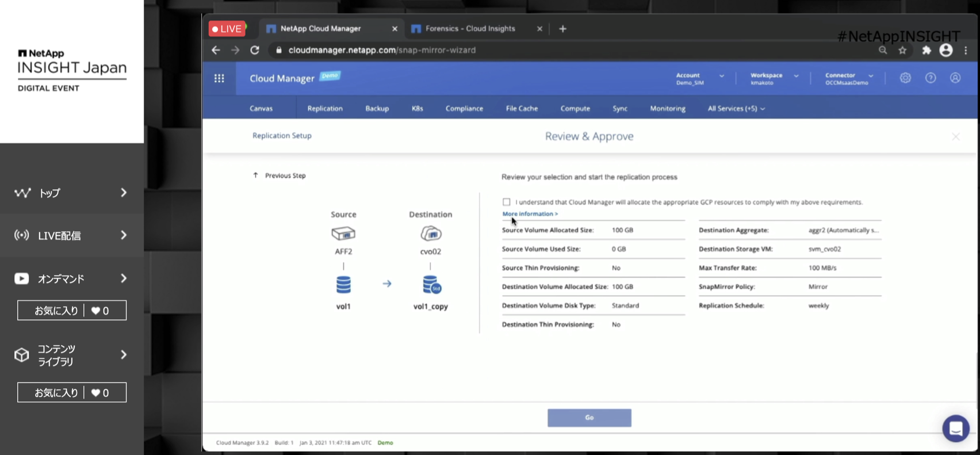
Task: Open the More information link
Action: (x=530, y=214)
